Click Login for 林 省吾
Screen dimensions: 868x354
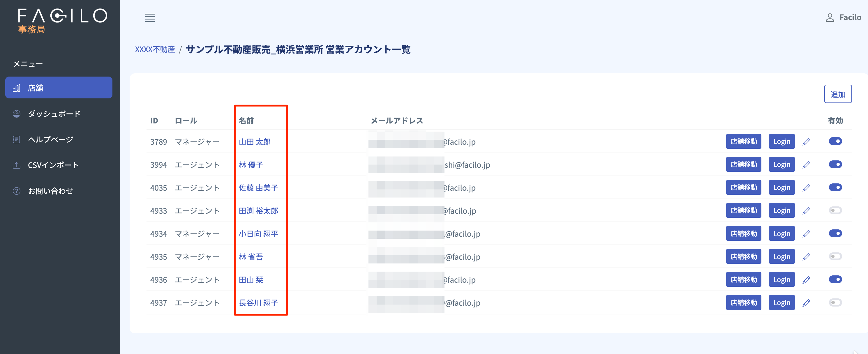point(782,256)
